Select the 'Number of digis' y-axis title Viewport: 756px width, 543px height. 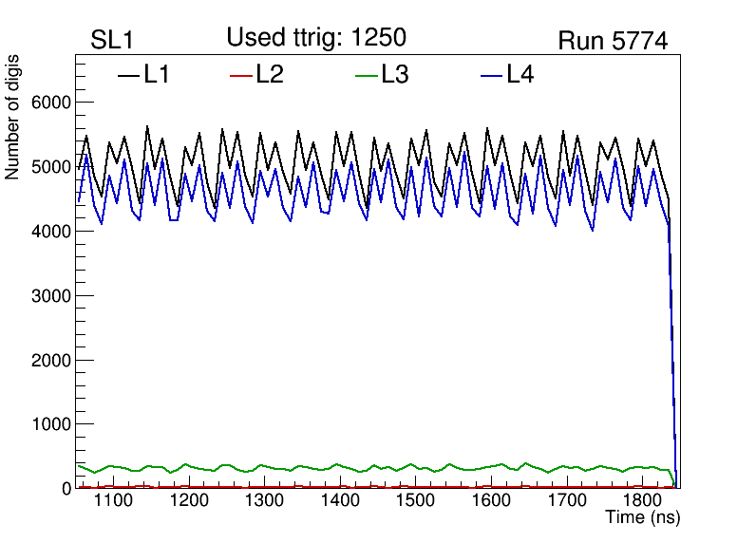13,118
